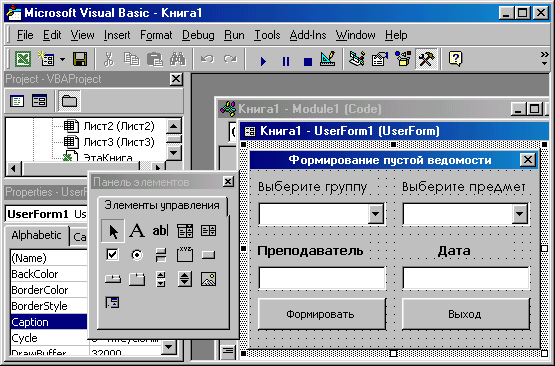Open the Edit menu
This screenshot has height=366, width=555.
52,35
